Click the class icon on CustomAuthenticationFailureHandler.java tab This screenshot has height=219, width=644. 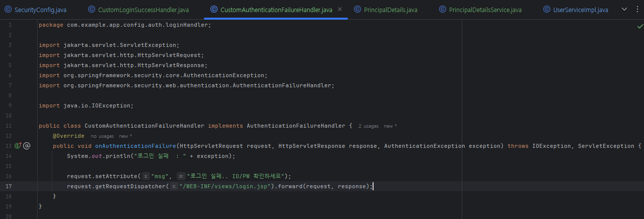point(214,10)
